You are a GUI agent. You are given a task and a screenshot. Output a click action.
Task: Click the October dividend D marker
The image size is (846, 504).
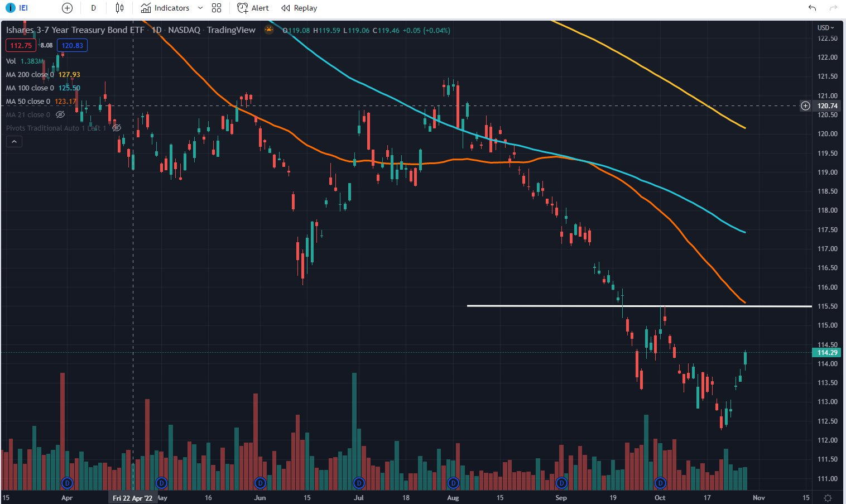click(660, 483)
